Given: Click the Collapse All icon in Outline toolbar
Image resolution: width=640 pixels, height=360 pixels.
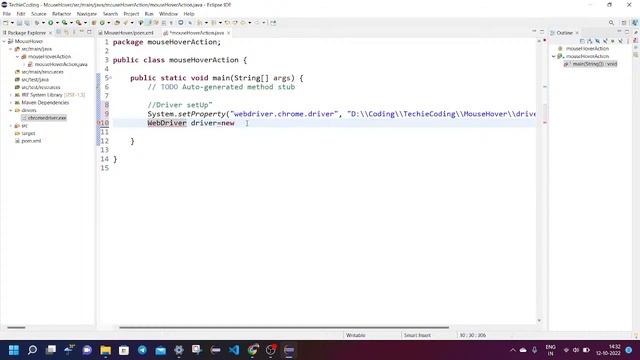Looking at the screenshot, I should pyautogui.click(x=582, y=41).
